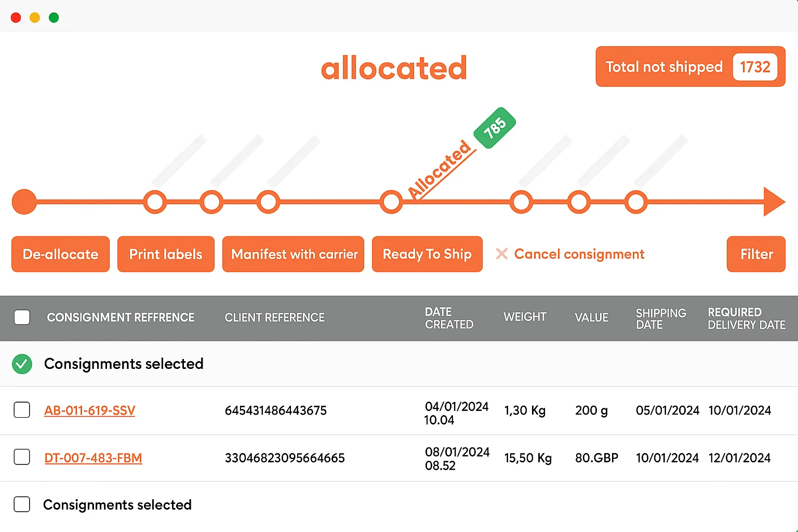The width and height of the screenshot is (798, 532).
Task: Switch to the Ready To Ship action
Action: pyautogui.click(x=427, y=254)
